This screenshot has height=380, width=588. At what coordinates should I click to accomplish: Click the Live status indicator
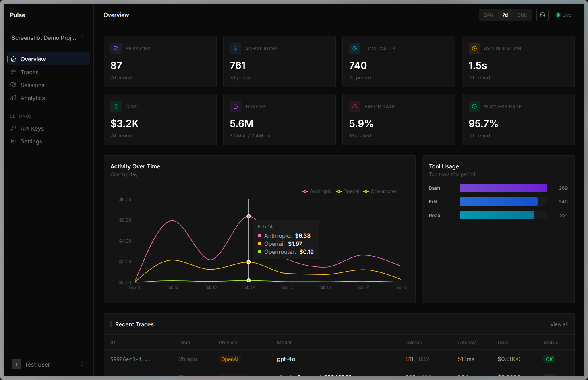coord(563,15)
